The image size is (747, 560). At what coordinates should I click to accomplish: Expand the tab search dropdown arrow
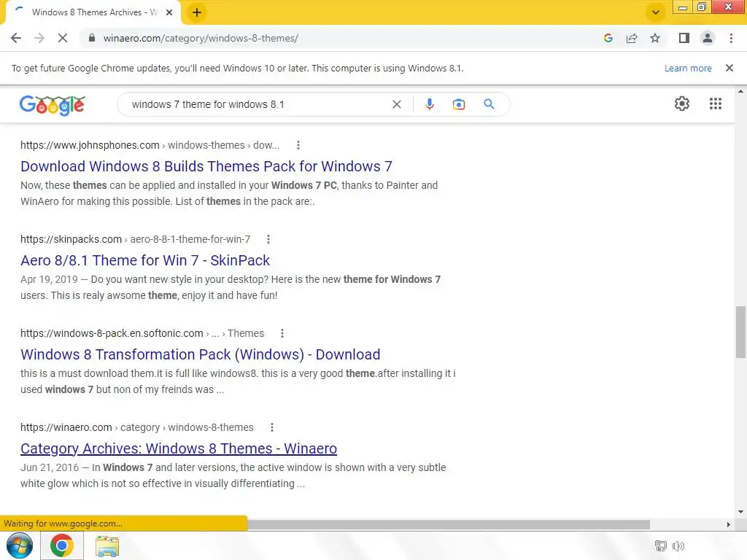[656, 12]
